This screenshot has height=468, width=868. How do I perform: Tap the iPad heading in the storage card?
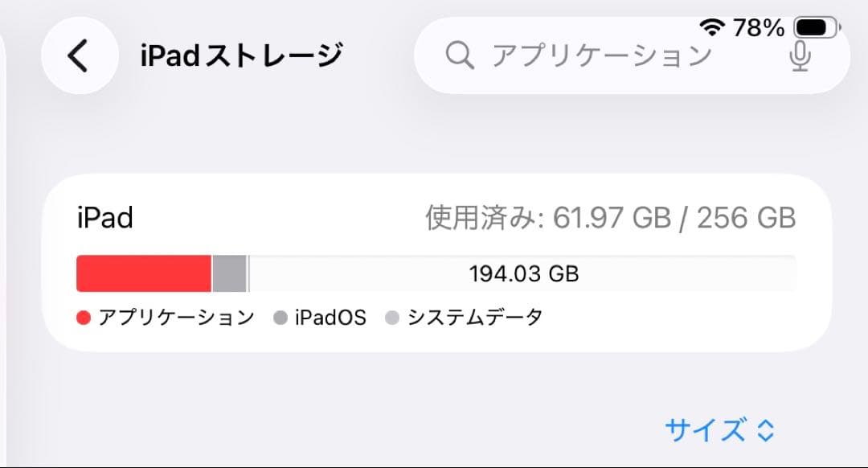[104, 217]
